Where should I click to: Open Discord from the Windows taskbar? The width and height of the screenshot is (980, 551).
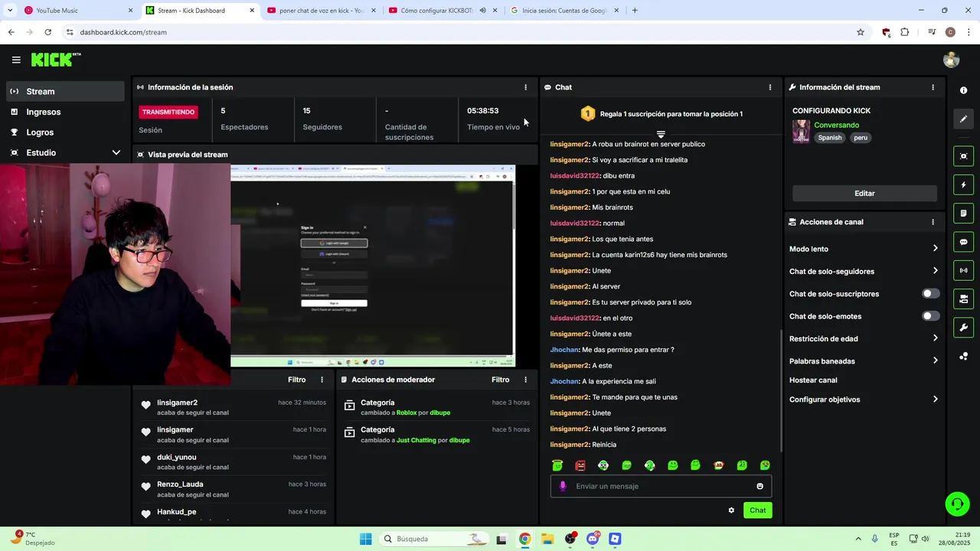593,539
